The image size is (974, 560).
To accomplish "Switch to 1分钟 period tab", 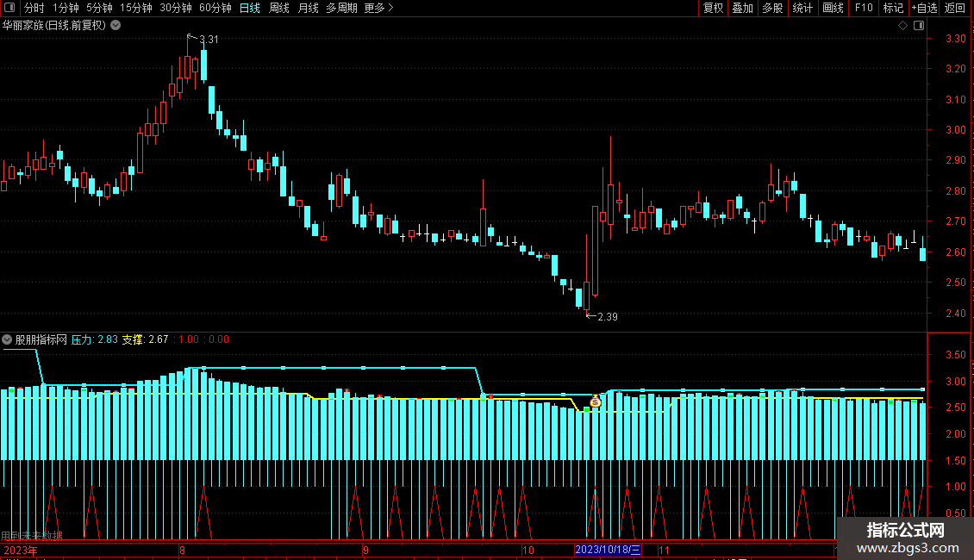I will click(x=66, y=8).
